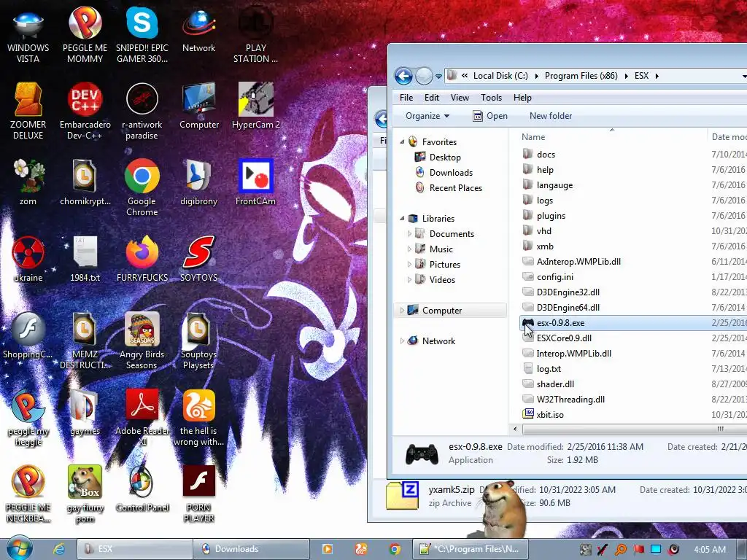747x560 pixels.
Task: Launch Internet Explorer from the taskbar
Action: pyautogui.click(x=59, y=549)
